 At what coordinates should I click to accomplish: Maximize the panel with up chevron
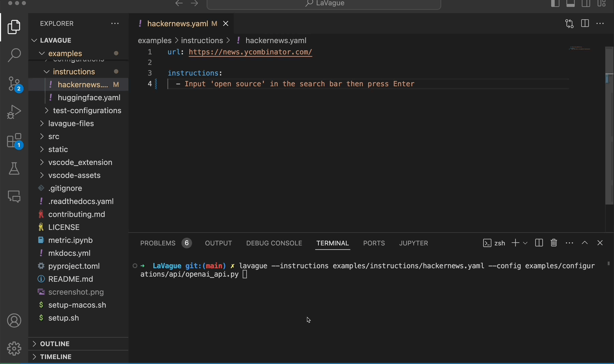click(x=585, y=243)
